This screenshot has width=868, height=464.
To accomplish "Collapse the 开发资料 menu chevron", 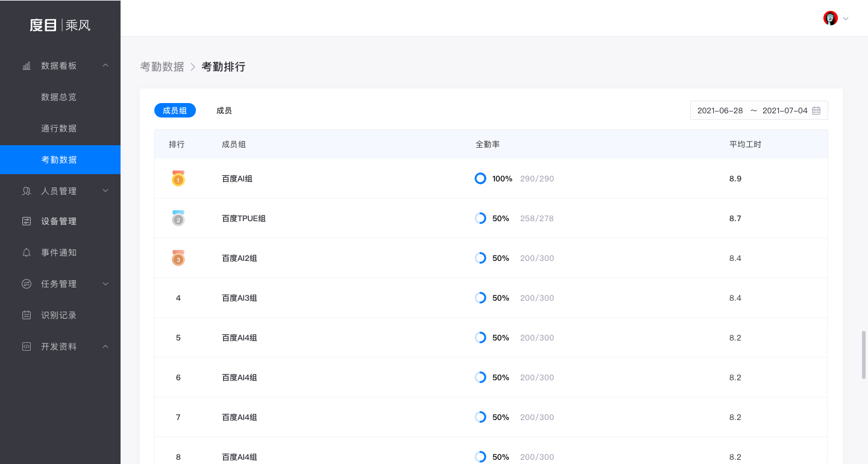I will click(105, 346).
